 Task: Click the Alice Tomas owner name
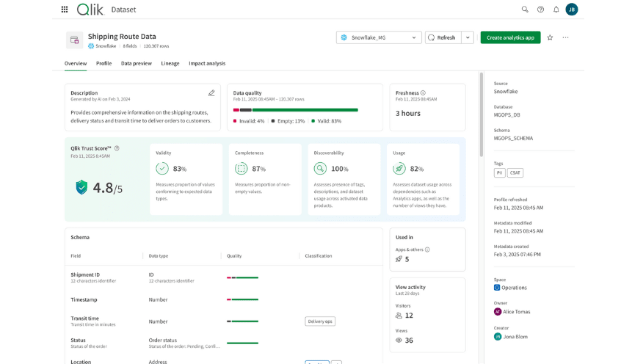coord(517,312)
